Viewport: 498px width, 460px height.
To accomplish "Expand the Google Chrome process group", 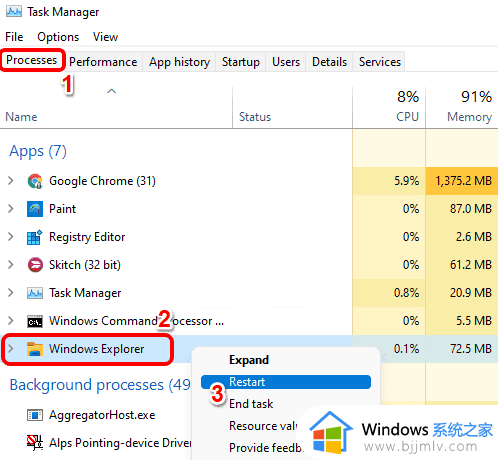I will 11,181.
